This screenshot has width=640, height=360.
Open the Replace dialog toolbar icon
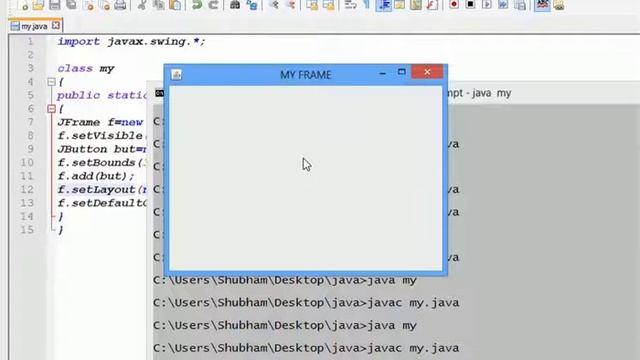tap(252, 5)
